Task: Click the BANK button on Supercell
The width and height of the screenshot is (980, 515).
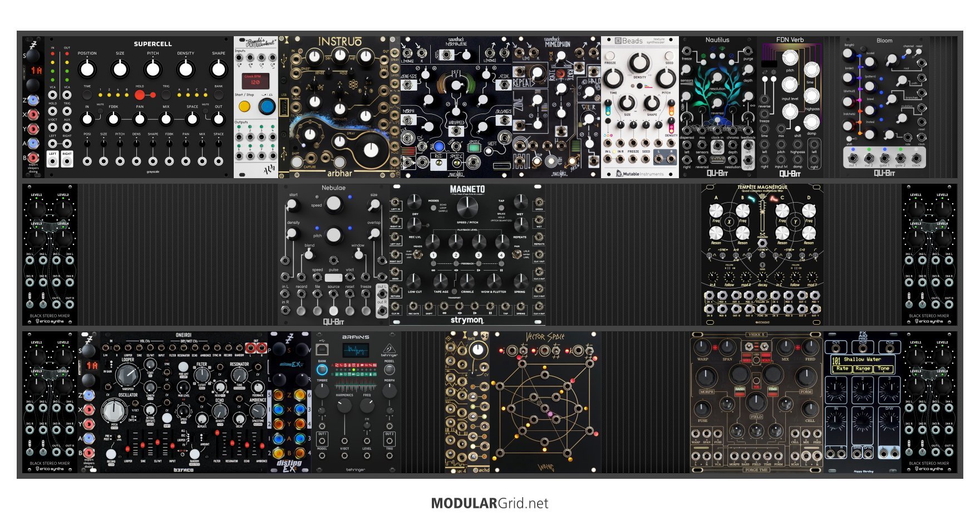Action: 219,95
